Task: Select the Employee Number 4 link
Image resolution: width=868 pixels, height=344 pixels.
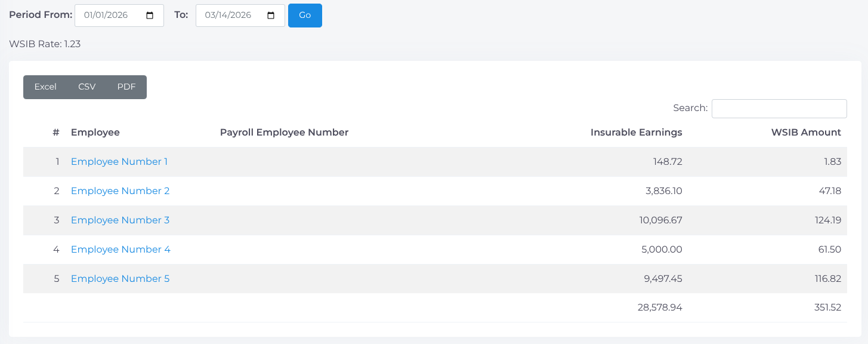Action: pyautogui.click(x=121, y=250)
